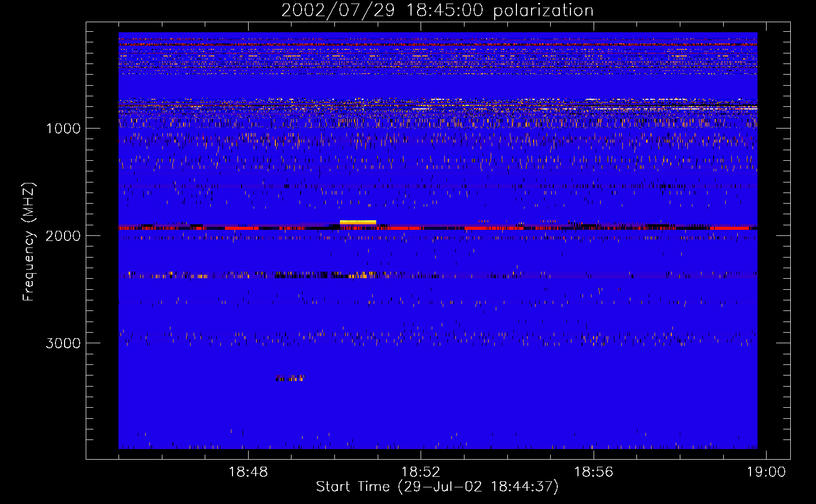Click the small orange burst below 3000 MHz
Image resolution: width=816 pixels, height=504 pixels.
coord(290,378)
